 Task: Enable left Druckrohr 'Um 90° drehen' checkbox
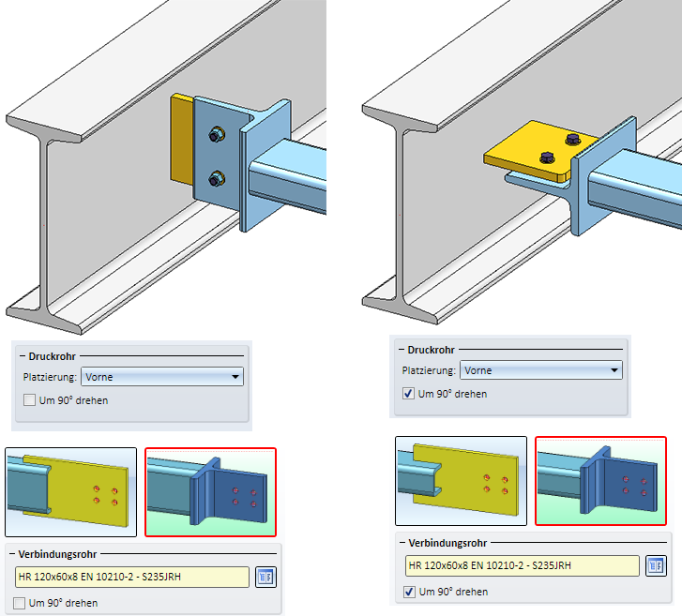click(x=30, y=400)
